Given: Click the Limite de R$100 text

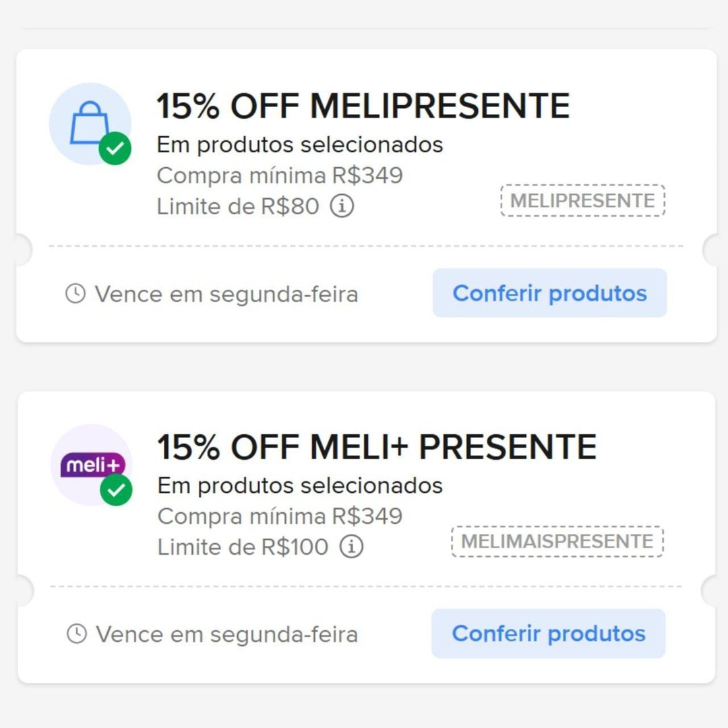Looking at the screenshot, I should 243,547.
